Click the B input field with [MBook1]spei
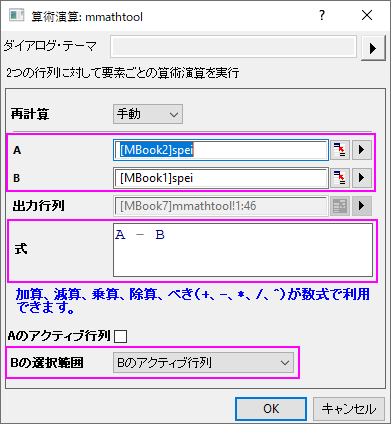Image resolution: width=391 pixels, height=424 pixels. [x=221, y=178]
